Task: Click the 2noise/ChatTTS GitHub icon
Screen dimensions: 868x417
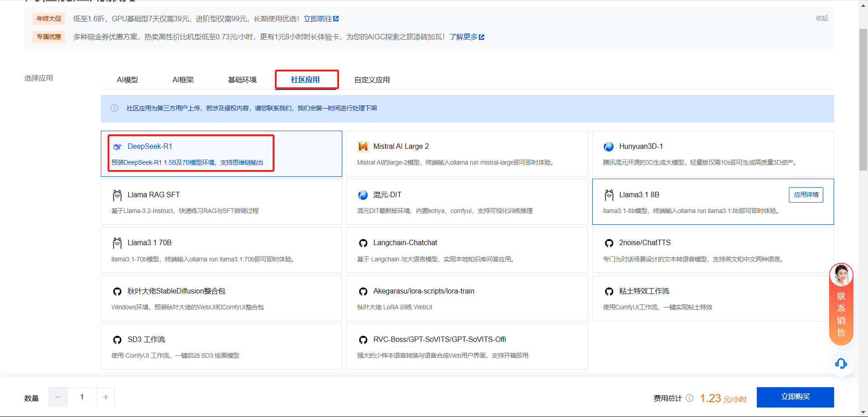Action: point(609,243)
